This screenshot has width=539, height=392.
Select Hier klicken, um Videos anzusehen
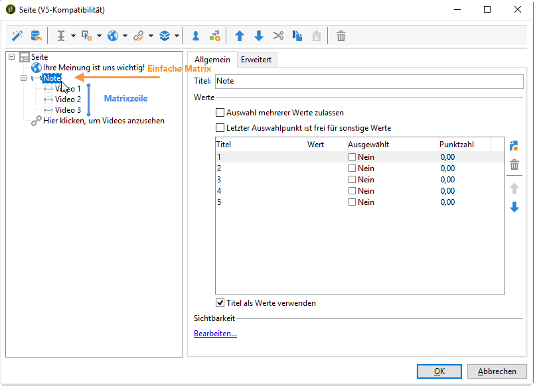104,121
